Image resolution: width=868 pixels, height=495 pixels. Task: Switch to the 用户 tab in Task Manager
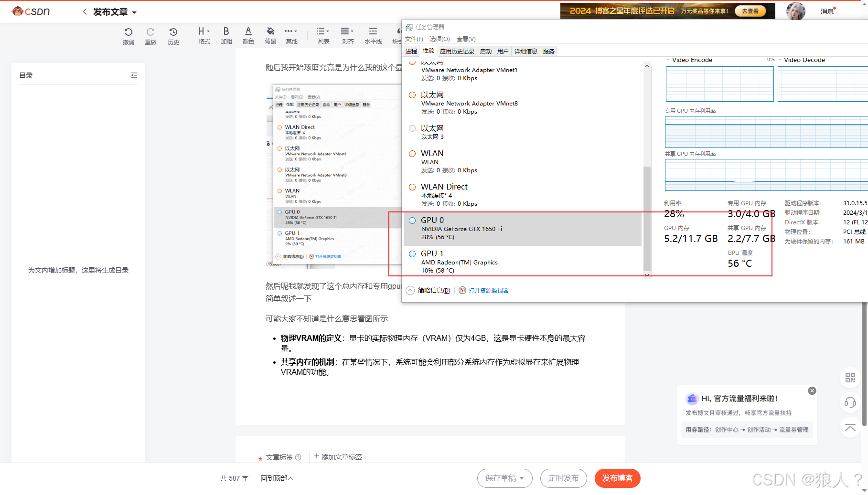[x=503, y=51]
